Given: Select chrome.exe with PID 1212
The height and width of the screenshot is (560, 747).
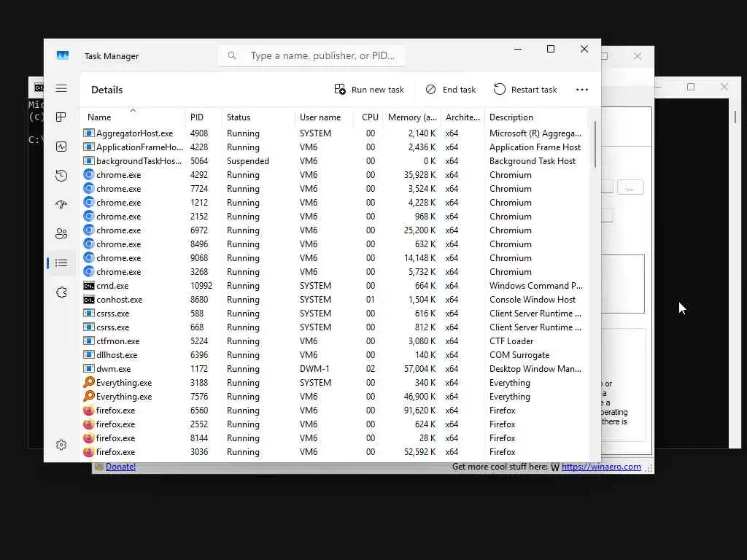Looking at the screenshot, I should (x=119, y=203).
